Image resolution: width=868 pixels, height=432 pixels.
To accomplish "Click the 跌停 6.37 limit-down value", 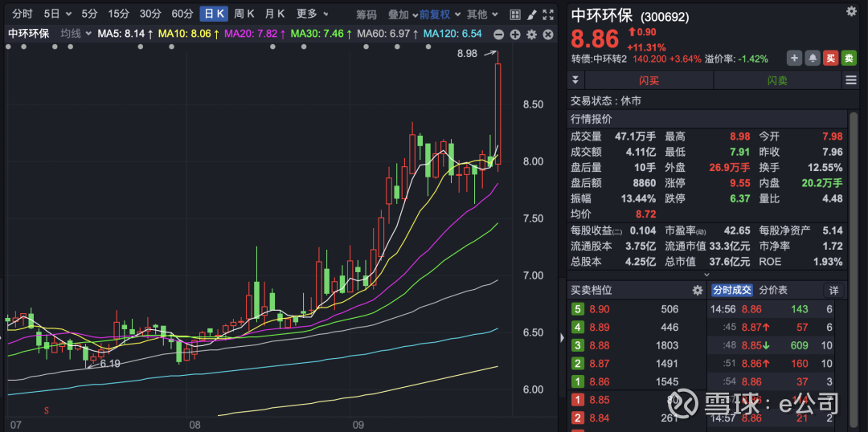I will pos(739,198).
